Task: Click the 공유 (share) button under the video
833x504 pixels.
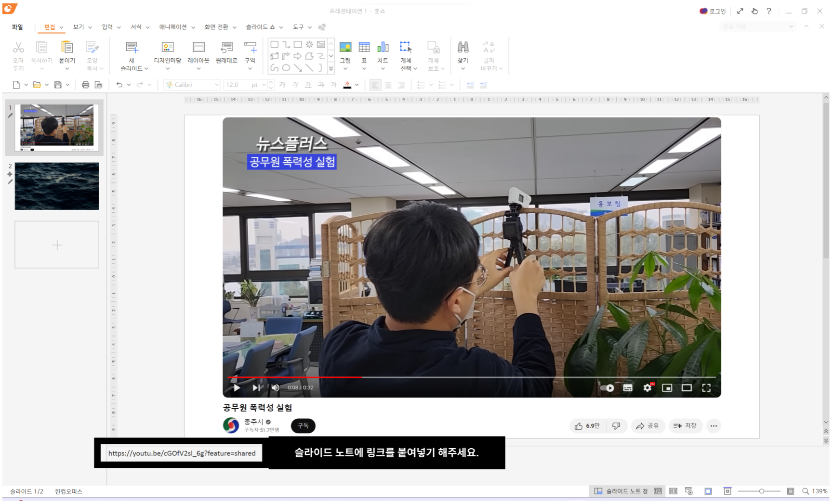Action: (x=648, y=426)
